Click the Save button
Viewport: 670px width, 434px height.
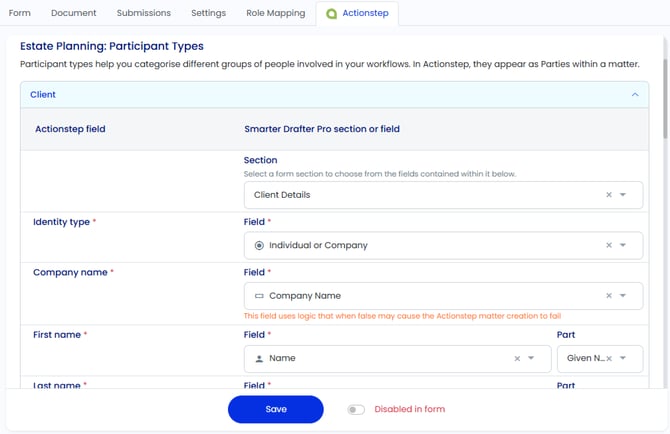276,409
